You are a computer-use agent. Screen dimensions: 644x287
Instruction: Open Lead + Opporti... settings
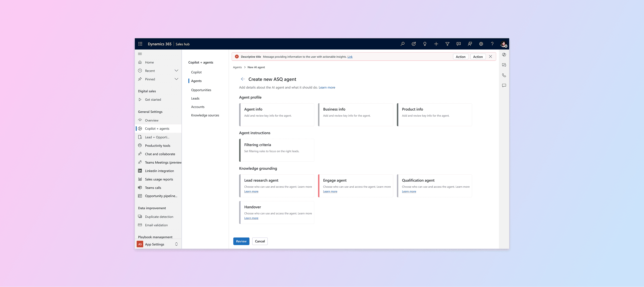click(158, 137)
